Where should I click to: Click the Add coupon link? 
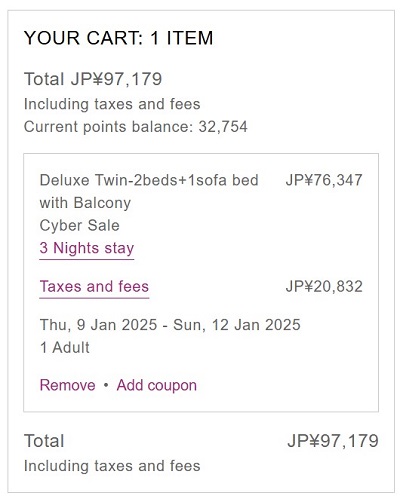tap(157, 386)
